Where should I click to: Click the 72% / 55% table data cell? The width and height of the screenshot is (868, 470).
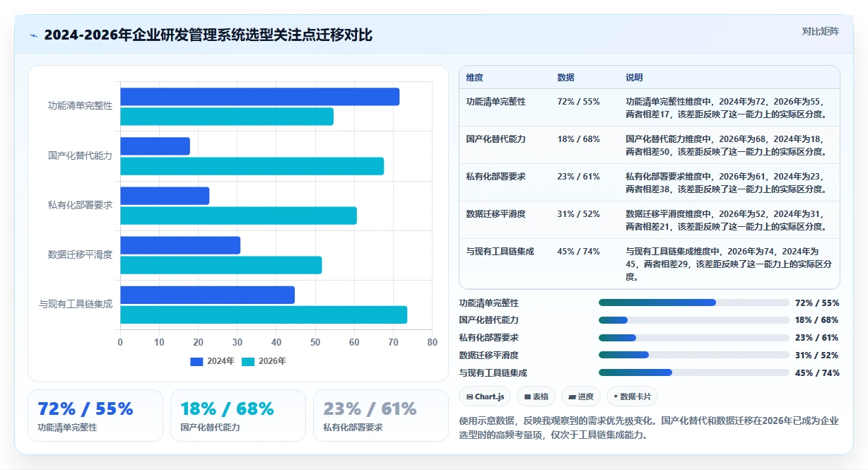point(578,102)
